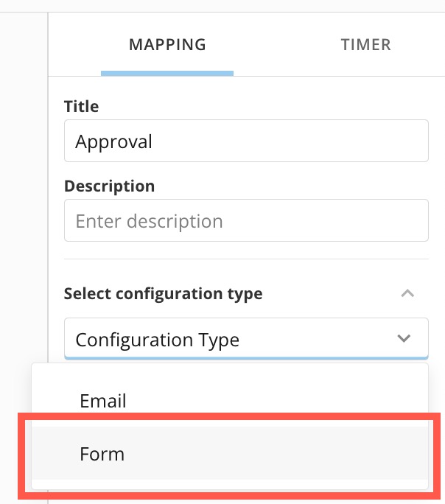445x504 pixels.
Task: Click the Select configuration type heading
Action: (163, 293)
